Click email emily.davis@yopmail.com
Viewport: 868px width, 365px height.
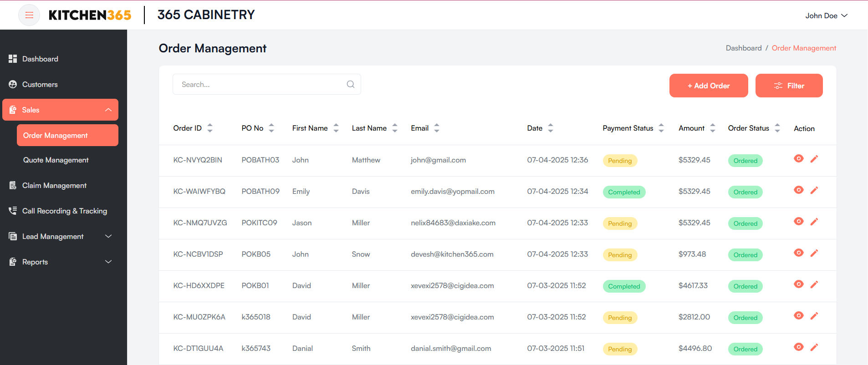click(x=452, y=191)
